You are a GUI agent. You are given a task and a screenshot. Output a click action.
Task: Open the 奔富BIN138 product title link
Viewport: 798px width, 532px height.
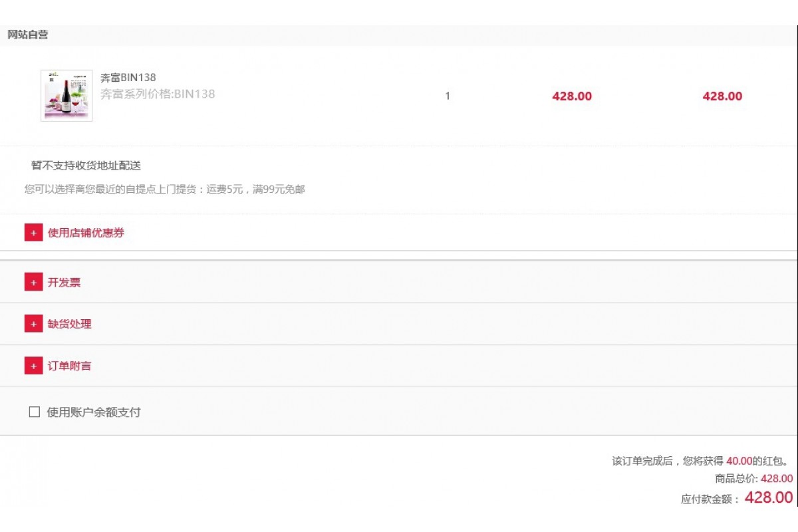pos(128,78)
